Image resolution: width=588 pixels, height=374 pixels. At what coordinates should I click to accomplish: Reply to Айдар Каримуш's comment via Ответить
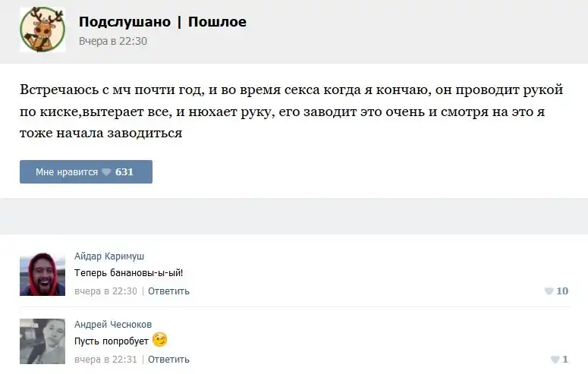(168, 291)
